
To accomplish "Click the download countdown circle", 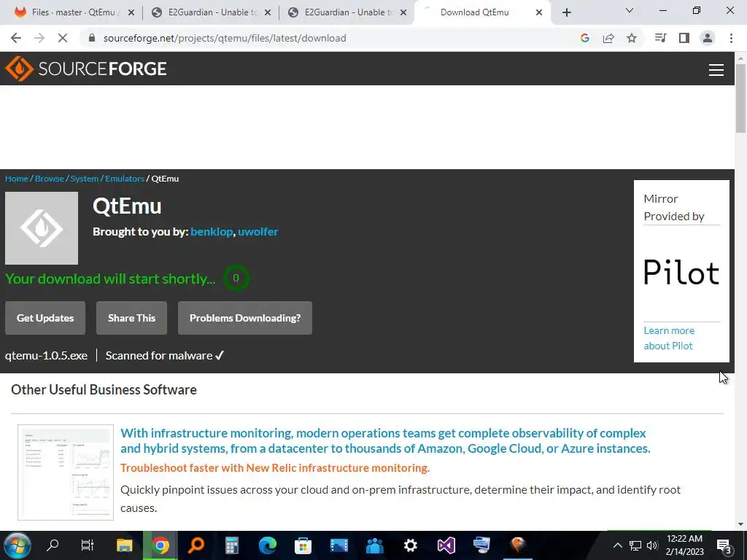I will point(236,278).
